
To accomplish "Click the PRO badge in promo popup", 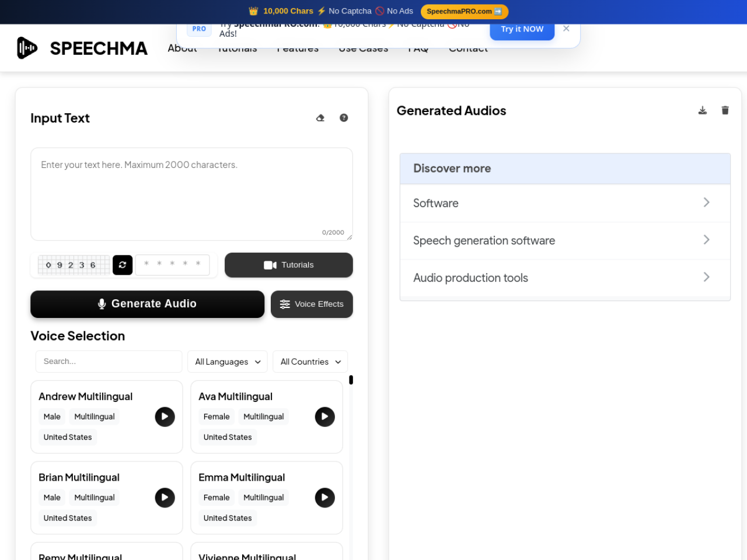I will point(199,29).
